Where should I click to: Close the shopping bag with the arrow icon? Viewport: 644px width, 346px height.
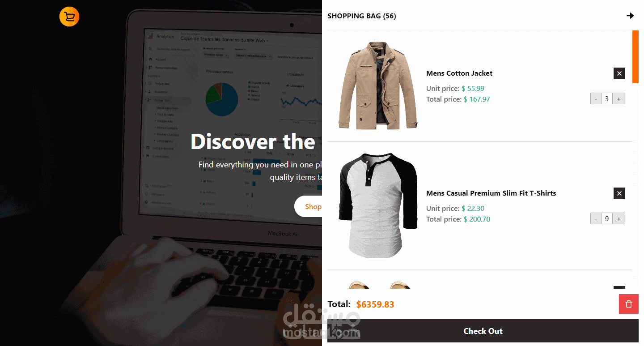pyautogui.click(x=630, y=16)
